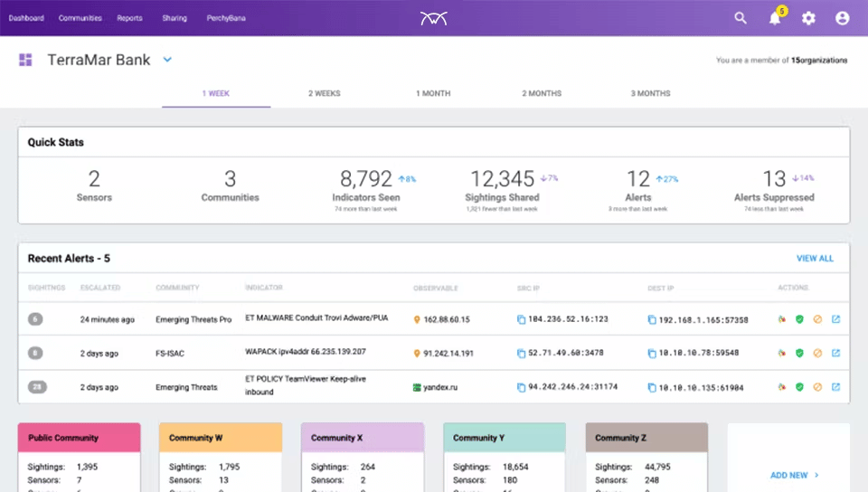Click the Perch logo in header center

pos(433,18)
